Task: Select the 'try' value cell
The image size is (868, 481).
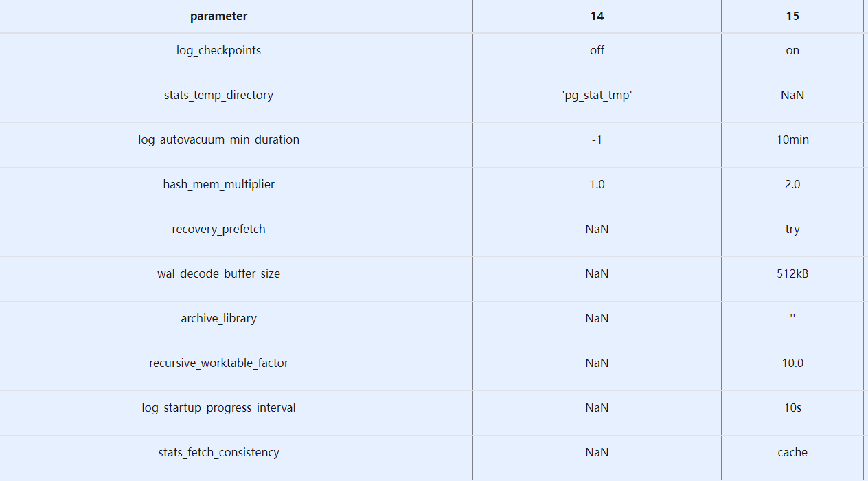Action: [792, 229]
